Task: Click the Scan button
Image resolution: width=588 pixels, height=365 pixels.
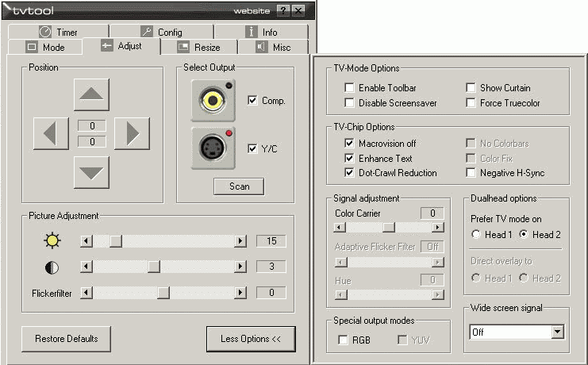Action: pos(239,186)
